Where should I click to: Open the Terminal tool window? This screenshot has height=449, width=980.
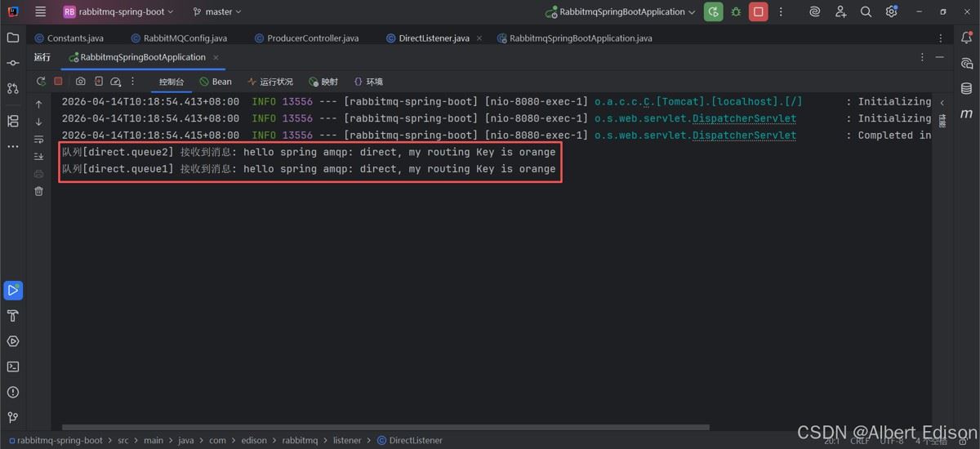[x=12, y=367]
